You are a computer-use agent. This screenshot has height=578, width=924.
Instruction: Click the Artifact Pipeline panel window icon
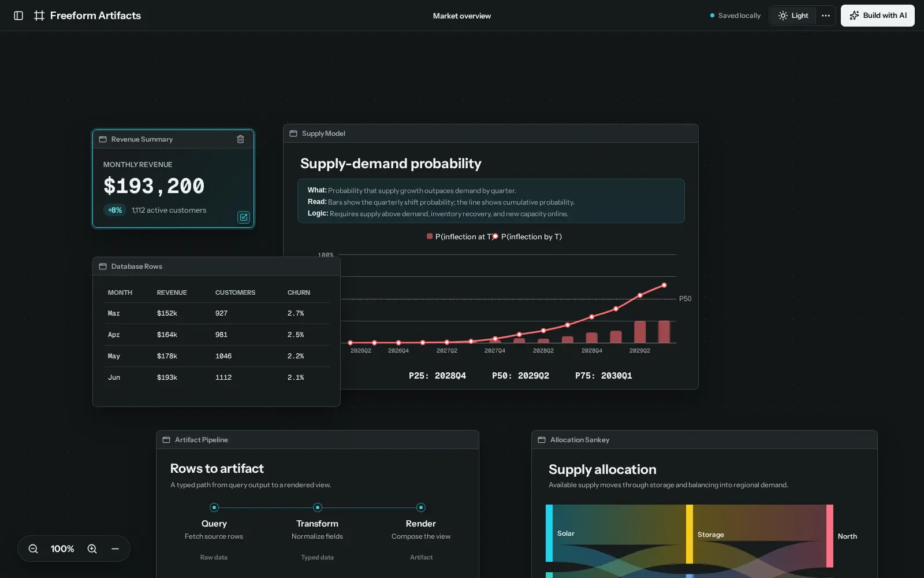point(166,440)
